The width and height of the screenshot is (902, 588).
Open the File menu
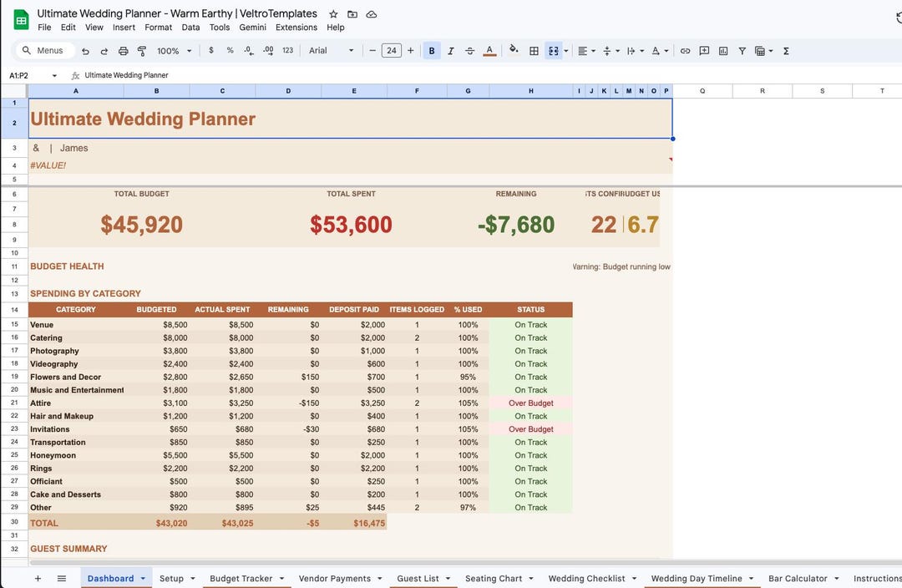tap(44, 27)
